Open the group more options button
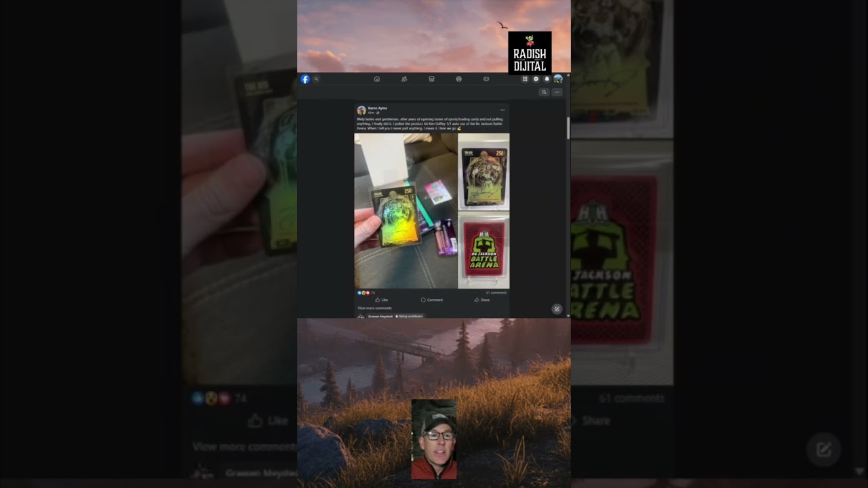This screenshot has height=488, width=868. pos(557,92)
